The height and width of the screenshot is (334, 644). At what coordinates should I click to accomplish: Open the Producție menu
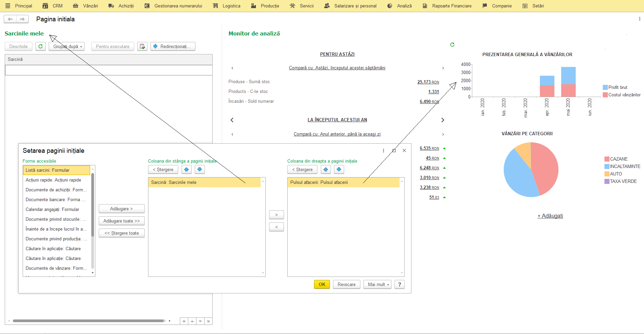[265, 6]
